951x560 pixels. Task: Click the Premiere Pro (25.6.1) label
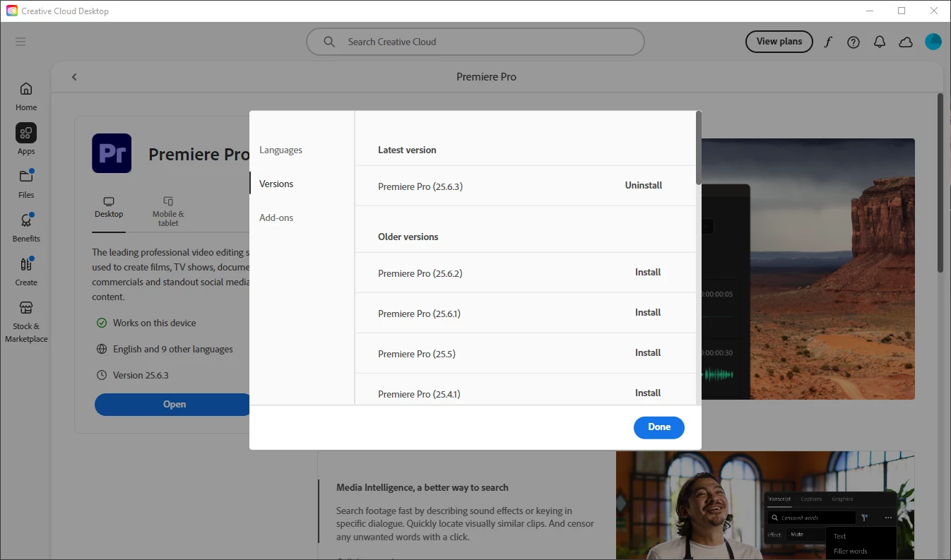[419, 314]
